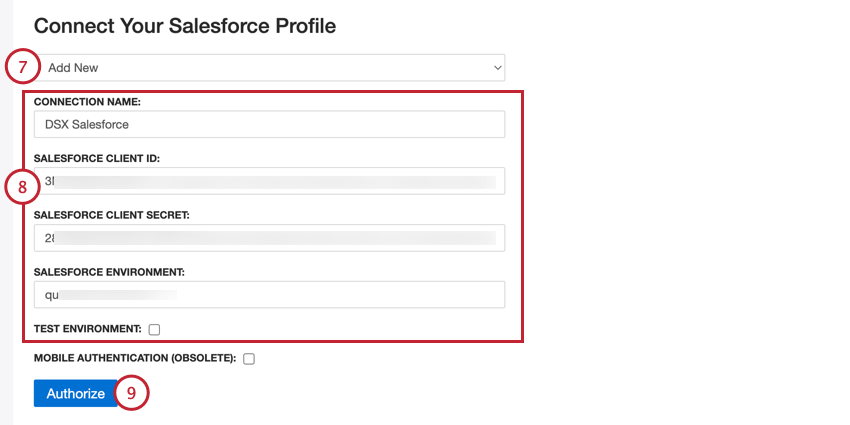Viewport: 850px width, 425px height.
Task: Click the "SALESFORCE CLIENT ID:" label
Action: pyautogui.click(x=97, y=158)
